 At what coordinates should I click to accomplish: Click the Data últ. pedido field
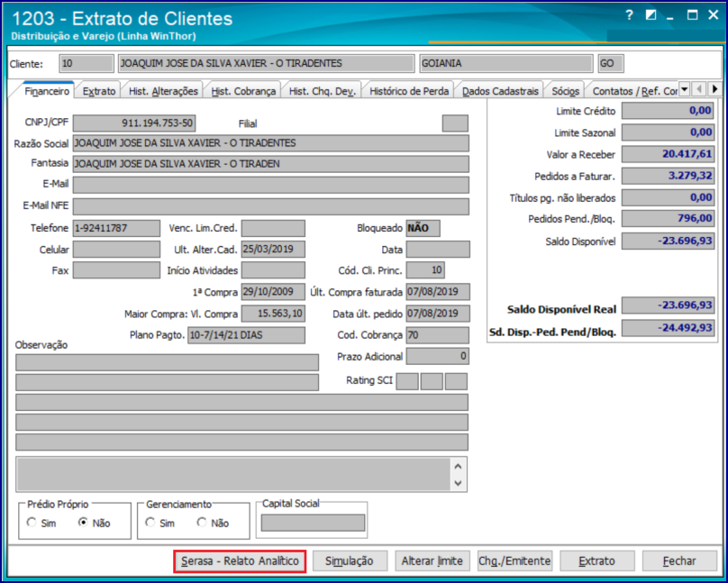pos(438,314)
